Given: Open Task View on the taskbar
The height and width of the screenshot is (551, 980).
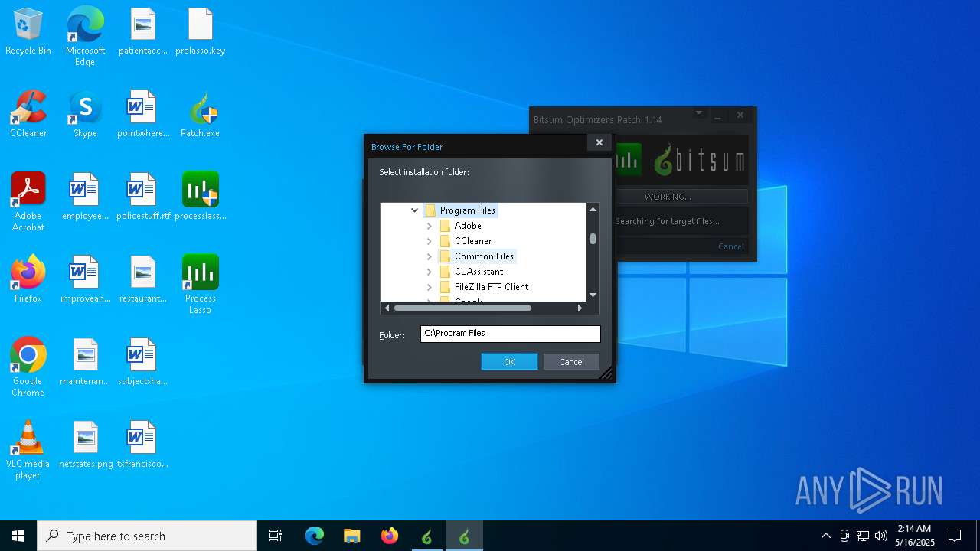Looking at the screenshot, I should (x=276, y=536).
